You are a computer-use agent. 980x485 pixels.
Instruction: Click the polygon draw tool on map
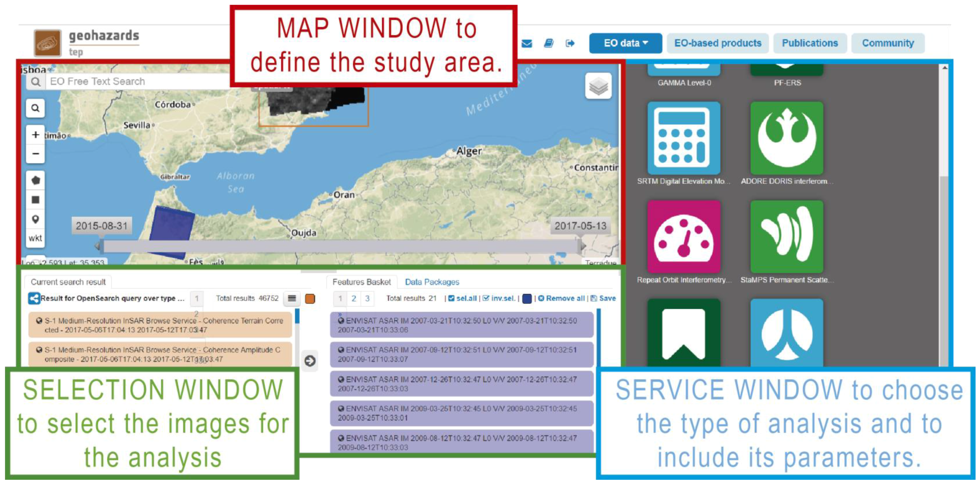pos(35,180)
